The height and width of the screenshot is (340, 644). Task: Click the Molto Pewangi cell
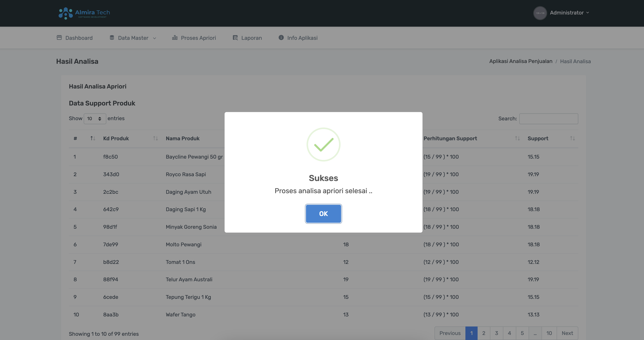tap(183, 245)
